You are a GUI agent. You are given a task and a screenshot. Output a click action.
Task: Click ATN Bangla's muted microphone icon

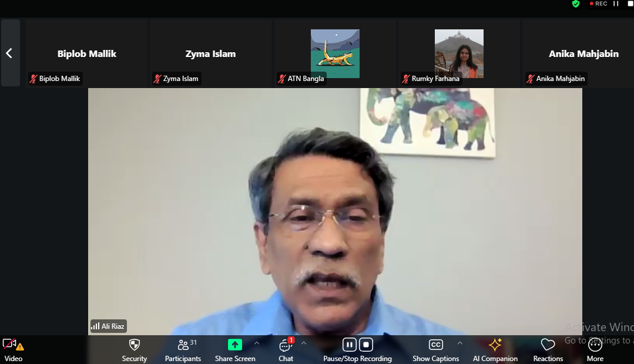(282, 79)
